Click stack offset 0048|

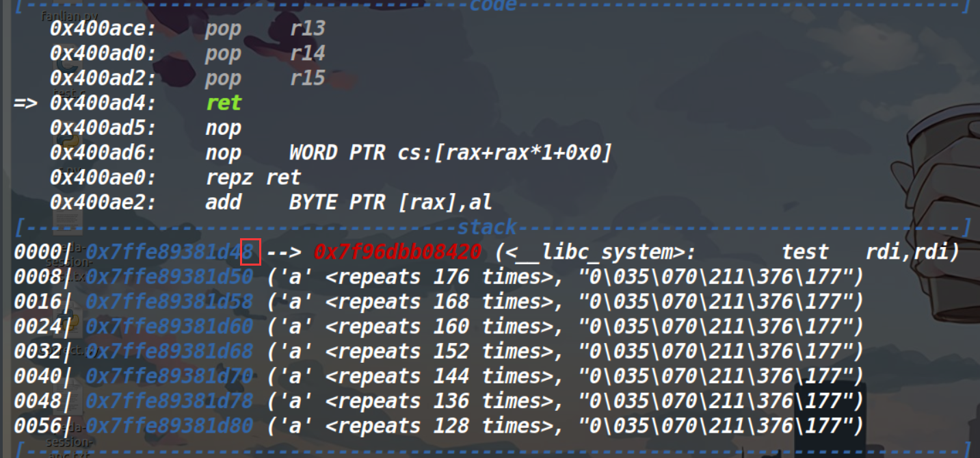point(42,401)
